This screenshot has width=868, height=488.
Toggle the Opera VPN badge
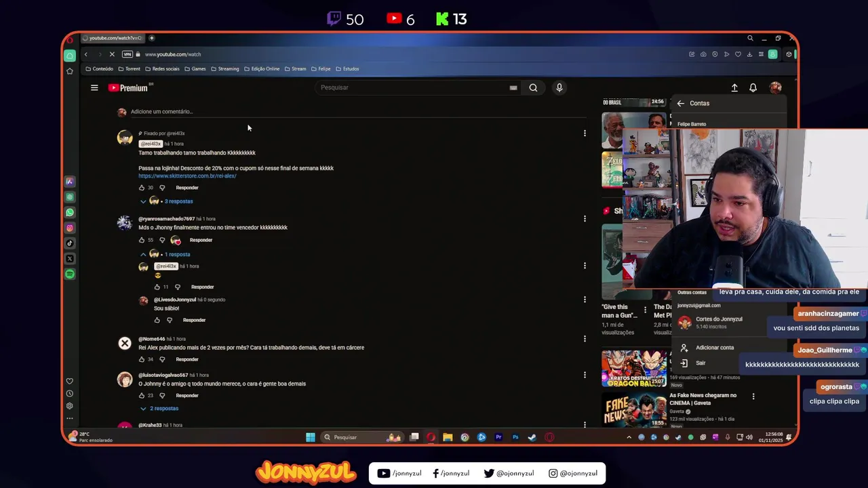(127, 54)
